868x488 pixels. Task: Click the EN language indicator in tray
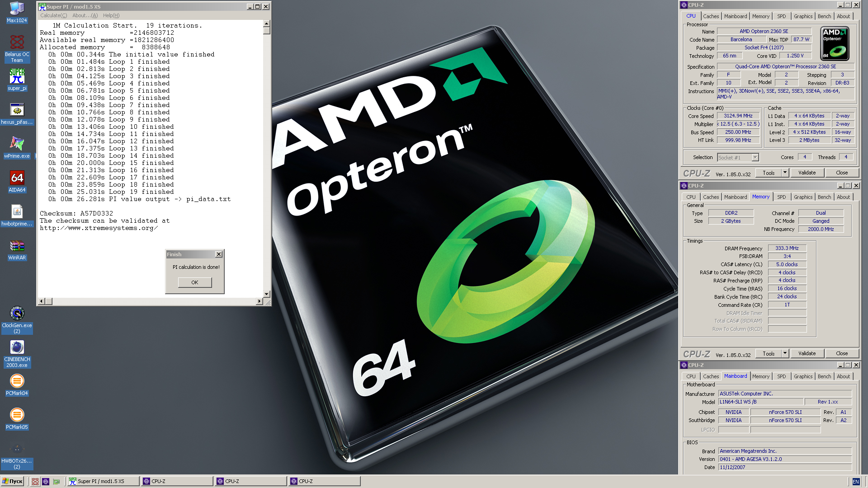pos(856,482)
